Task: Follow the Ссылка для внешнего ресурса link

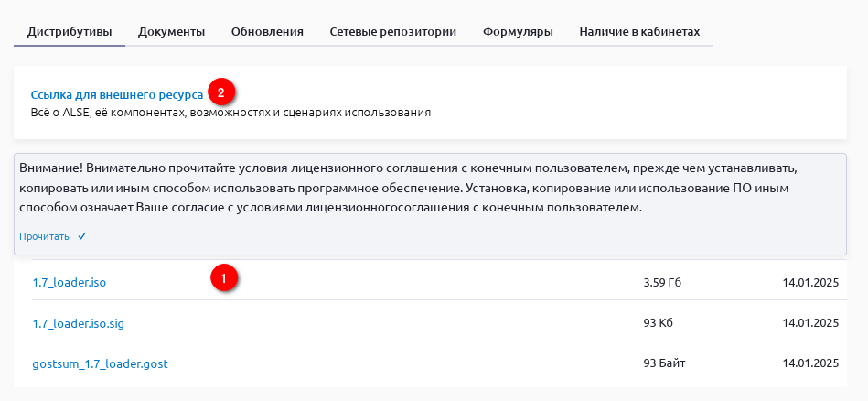Action: coord(116,94)
